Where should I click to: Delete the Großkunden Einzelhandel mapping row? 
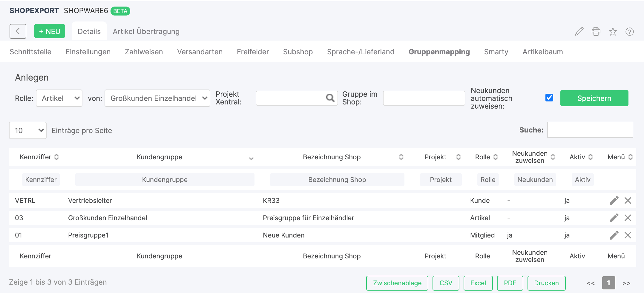click(628, 218)
